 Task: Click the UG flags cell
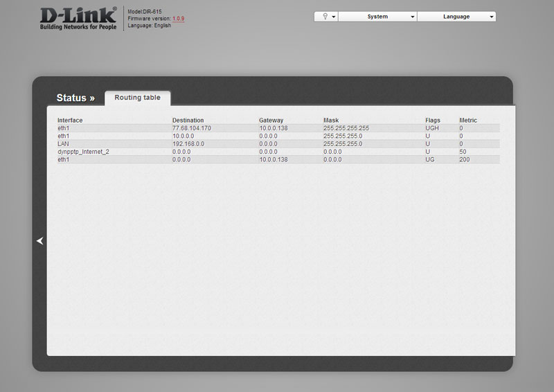[x=430, y=159]
